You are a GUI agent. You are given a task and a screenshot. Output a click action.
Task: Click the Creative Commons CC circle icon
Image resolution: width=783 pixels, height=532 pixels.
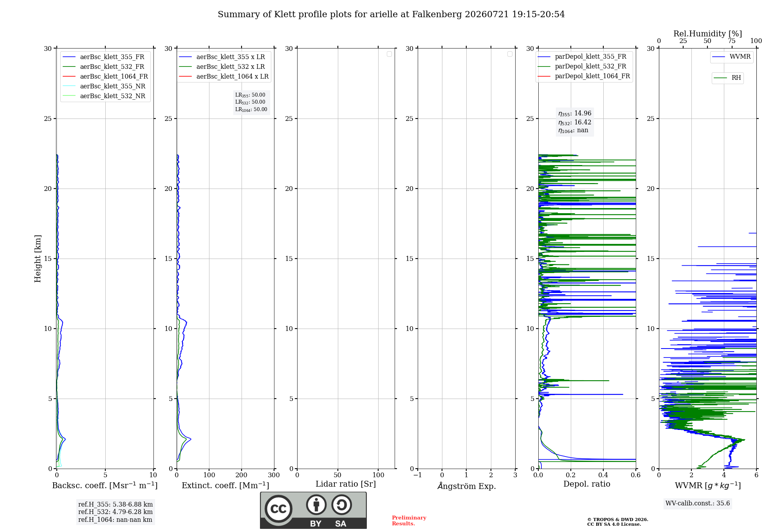(278, 509)
